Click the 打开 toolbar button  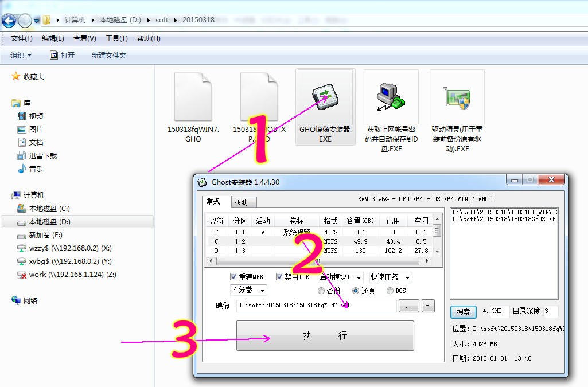click(63, 56)
